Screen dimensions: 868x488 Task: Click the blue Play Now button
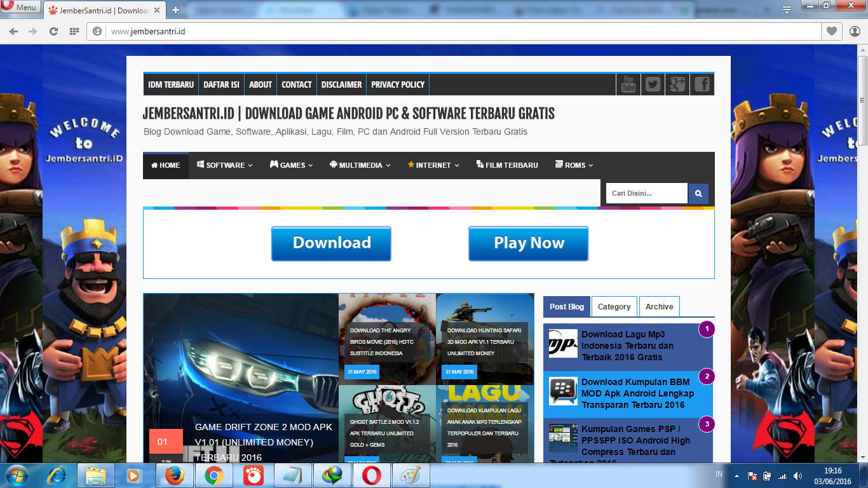529,243
